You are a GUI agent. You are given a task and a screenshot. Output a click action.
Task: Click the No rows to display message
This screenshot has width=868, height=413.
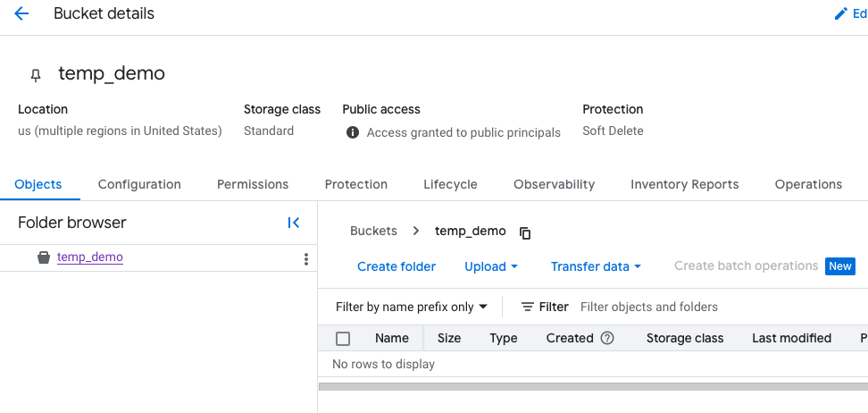pyautogui.click(x=383, y=364)
